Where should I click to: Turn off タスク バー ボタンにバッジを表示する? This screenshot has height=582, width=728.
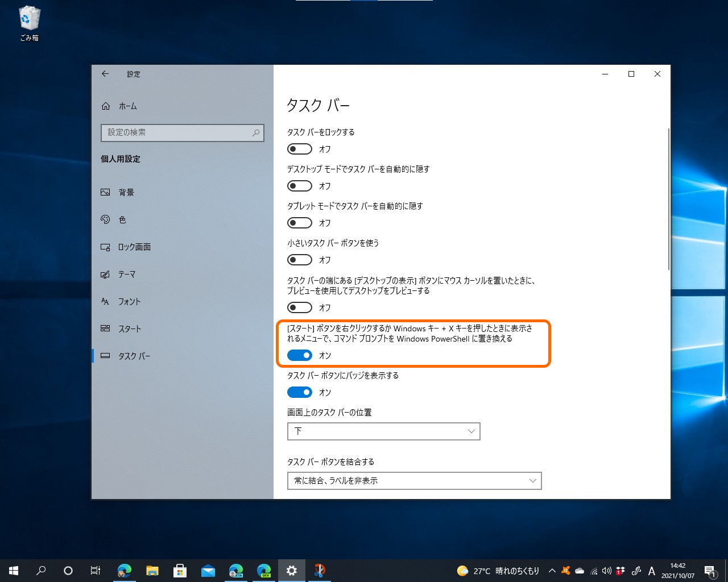pos(300,392)
